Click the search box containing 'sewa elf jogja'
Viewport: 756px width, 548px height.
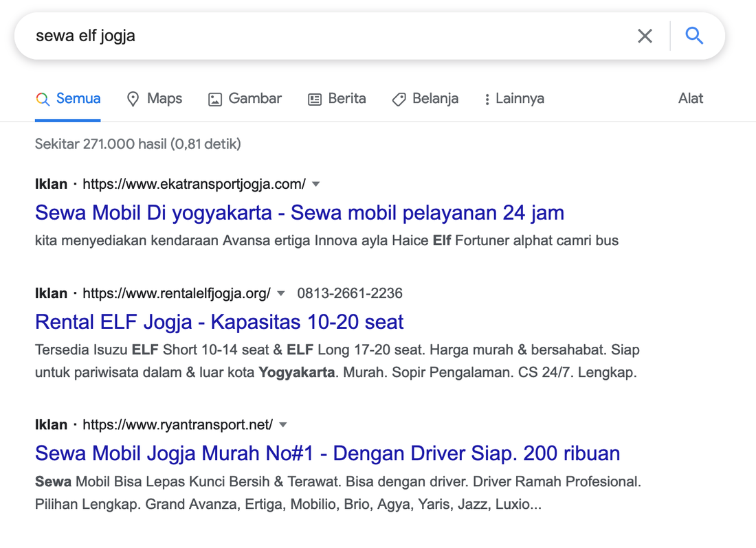pyautogui.click(x=323, y=36)
